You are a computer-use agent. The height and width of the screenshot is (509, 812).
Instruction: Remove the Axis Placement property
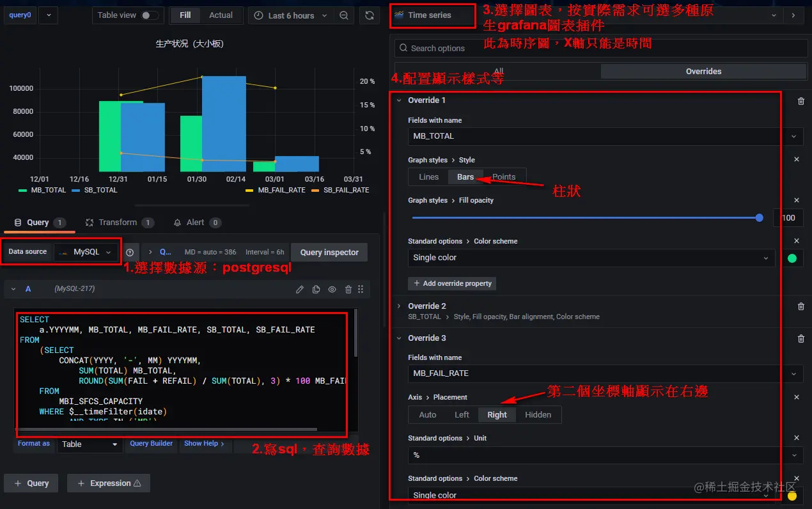coord(797,397)
